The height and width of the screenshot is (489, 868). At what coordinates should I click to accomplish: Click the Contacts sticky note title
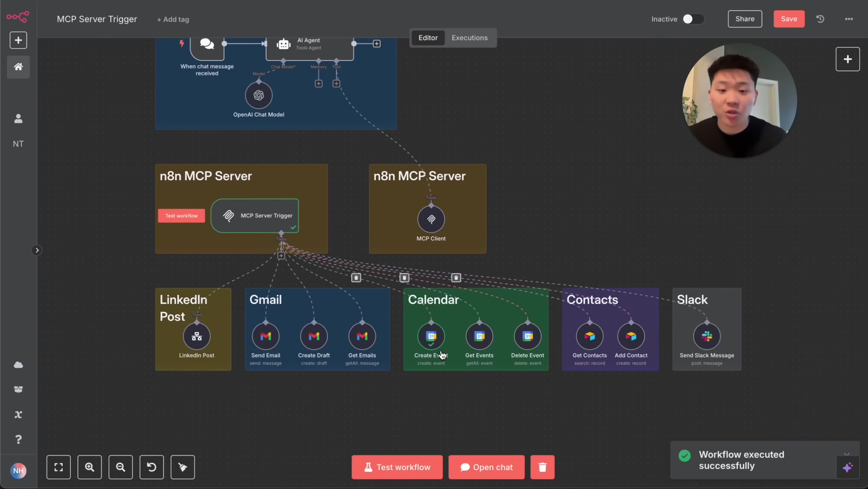point(592,300)
